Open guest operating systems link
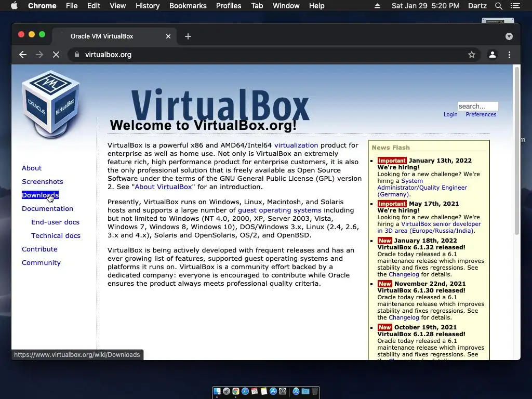This screenshot has height=399, width=532. coord(280,210)
